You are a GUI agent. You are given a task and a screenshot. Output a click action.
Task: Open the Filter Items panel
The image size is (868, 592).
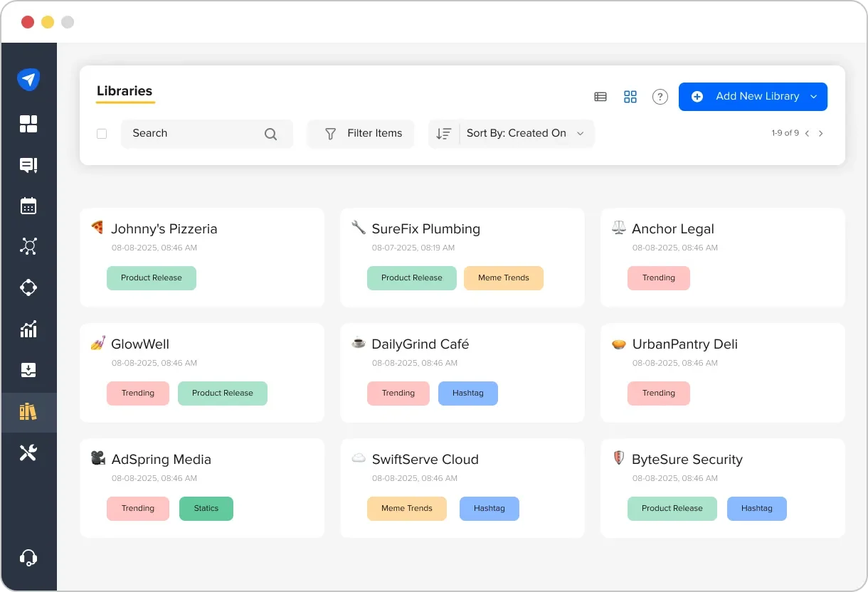point(360,133)
